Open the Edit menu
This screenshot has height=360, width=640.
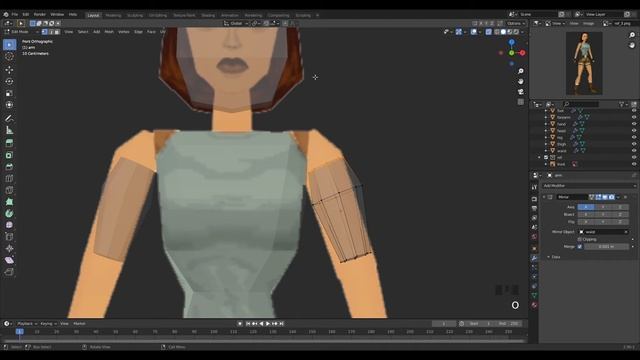(x=26, y=14)
